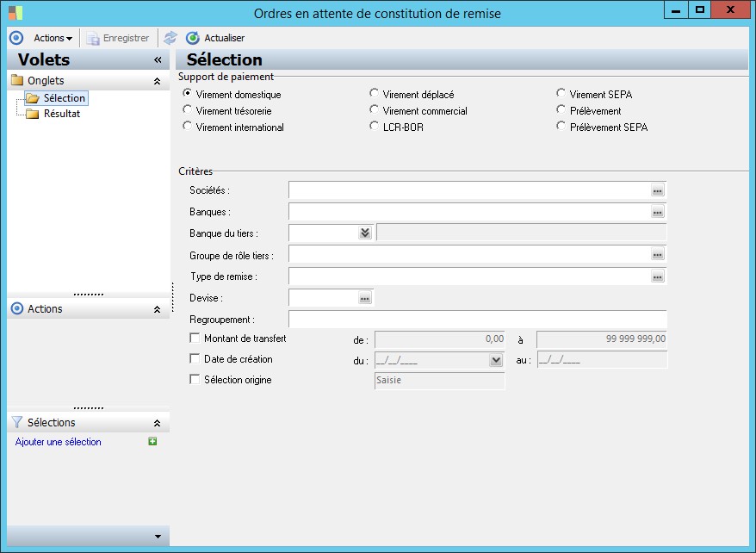The image size is (756, 553).
Task: Click the Actions panel circle icon
Action: point(17,308)
